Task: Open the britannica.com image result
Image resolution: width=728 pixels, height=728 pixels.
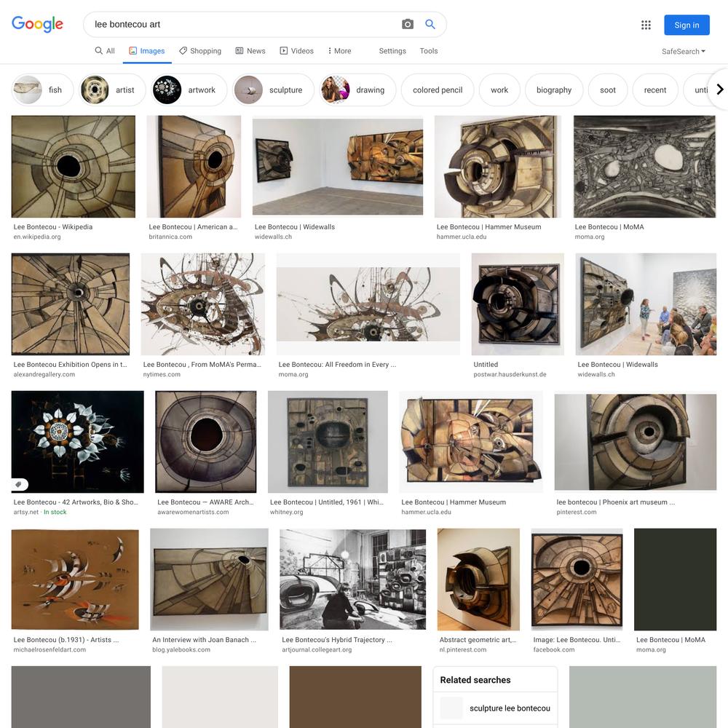Action: click(x=194, y=166)
